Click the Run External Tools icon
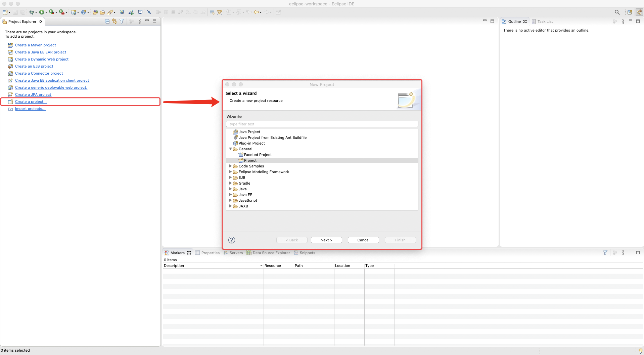 (61, 12)
